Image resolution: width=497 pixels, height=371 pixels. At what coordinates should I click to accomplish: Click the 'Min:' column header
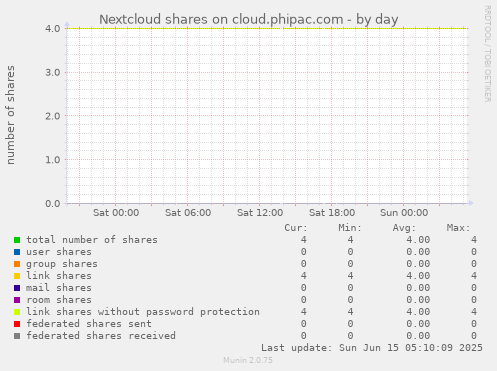(x=350, y=228)
